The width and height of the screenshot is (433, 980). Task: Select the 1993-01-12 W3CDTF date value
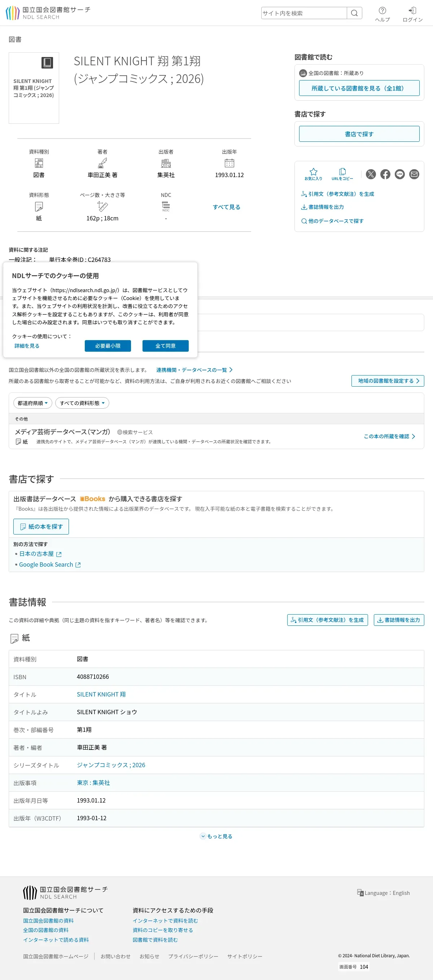(92, 818)
